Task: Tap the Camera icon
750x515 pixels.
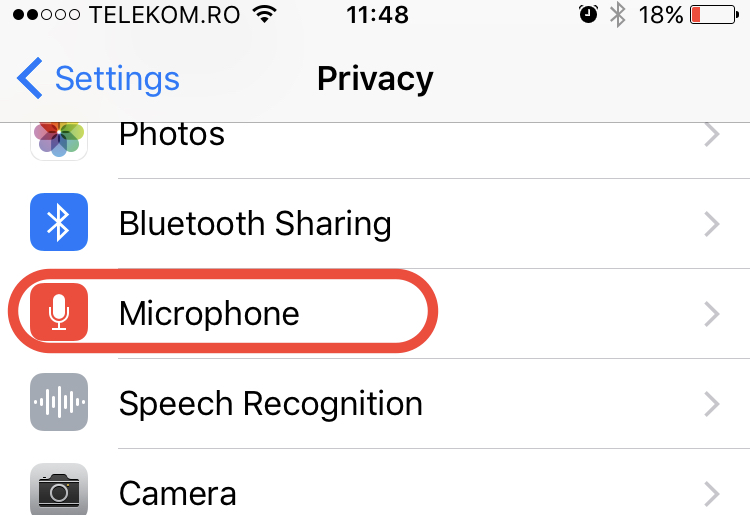Action: click(59, 489)
